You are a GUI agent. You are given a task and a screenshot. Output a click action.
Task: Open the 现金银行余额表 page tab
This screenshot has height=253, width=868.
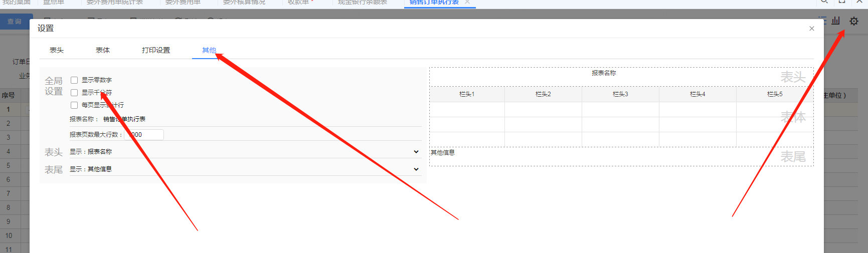tap(363, 2)
